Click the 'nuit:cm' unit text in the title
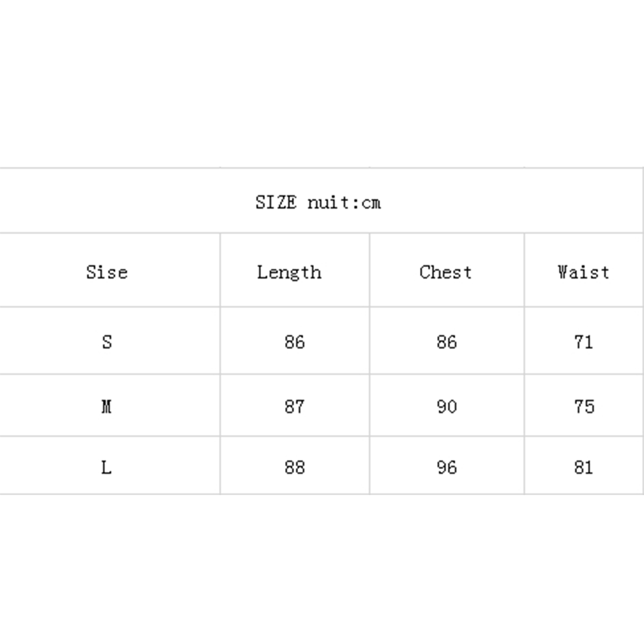The width and height of the screenshot is (644, 644). point(344,202)
